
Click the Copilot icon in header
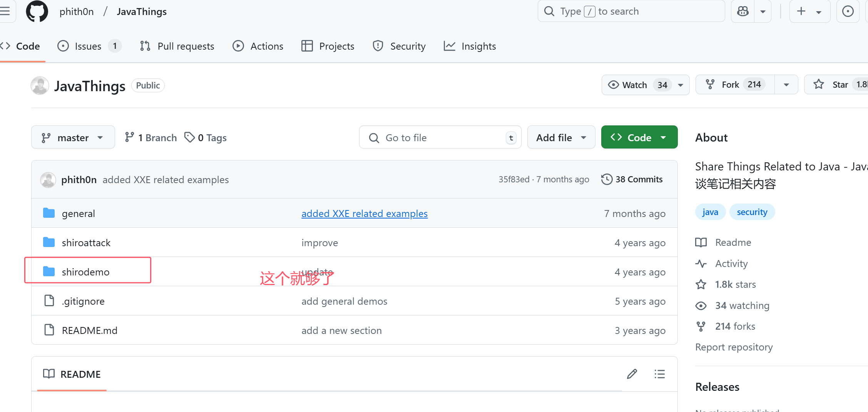(743, 12)
